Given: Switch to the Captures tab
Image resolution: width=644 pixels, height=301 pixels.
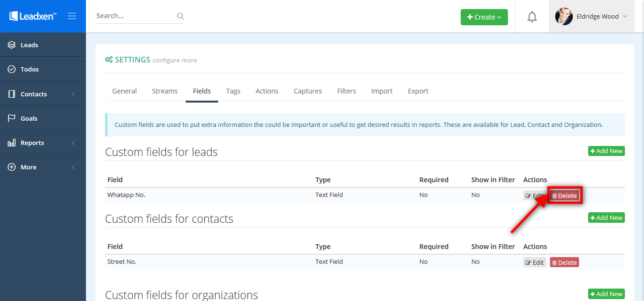Looking at the screenshot, I should [x=308, y=91].
